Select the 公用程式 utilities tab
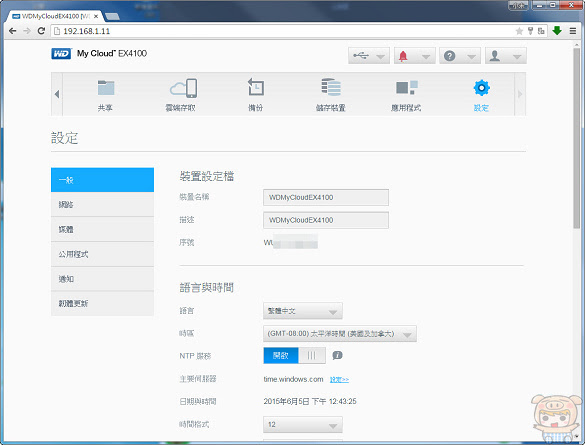 [x=102, y=254]
